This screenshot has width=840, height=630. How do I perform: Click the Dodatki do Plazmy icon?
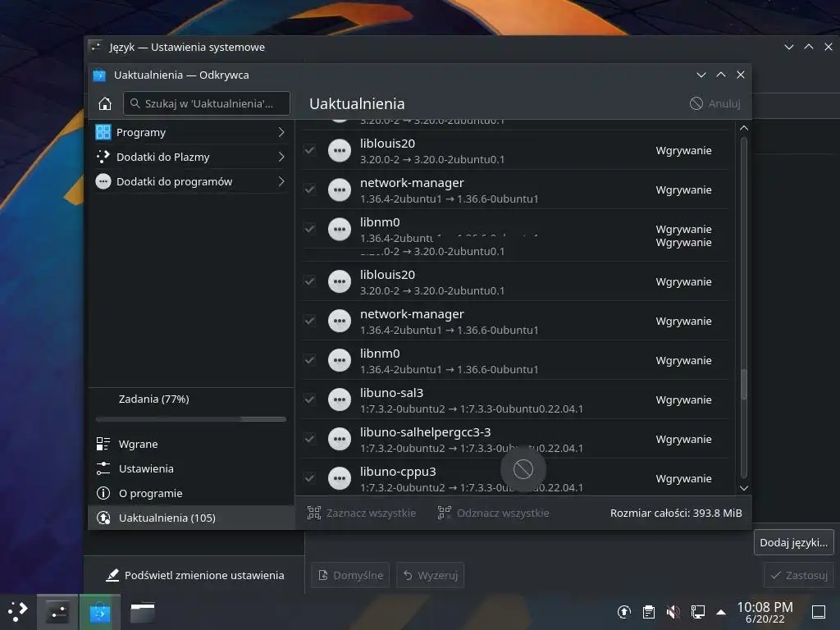103,157
